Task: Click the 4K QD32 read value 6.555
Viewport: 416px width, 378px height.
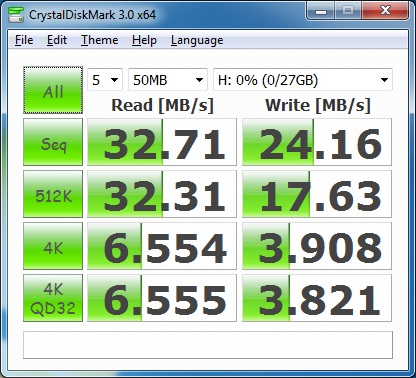Action: point(162,298)
